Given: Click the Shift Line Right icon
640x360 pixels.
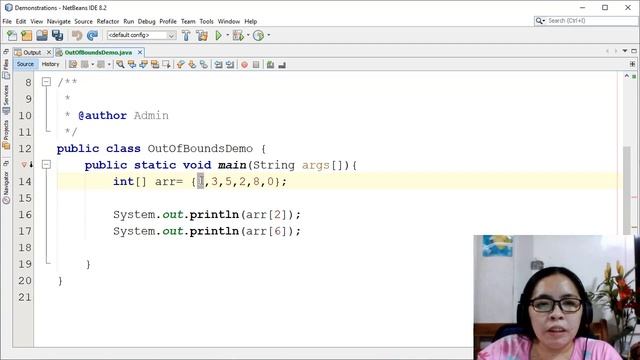Looking at the screenshot, I should coord(230,64).
